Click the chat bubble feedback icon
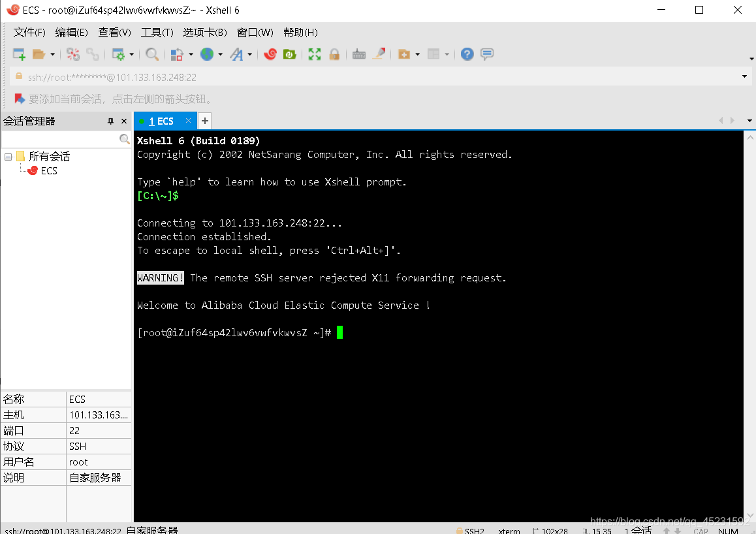The image size is (756, 534). (487, 54)
